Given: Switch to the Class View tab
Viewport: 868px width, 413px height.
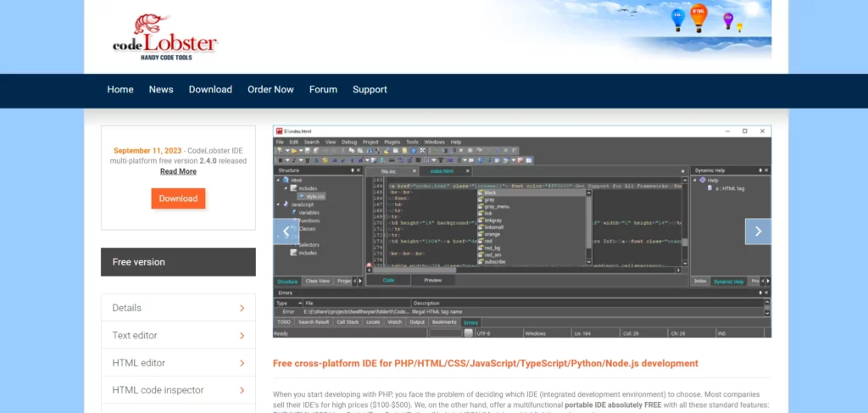Looking at the screenshot, I should pyautogui.click(x=318, y=282).
